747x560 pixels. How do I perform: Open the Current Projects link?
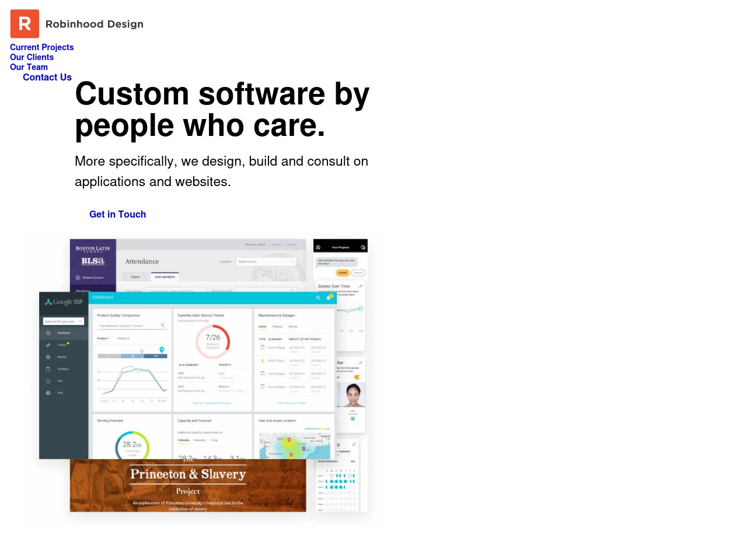pyautogui.click(x=42, y=47)
